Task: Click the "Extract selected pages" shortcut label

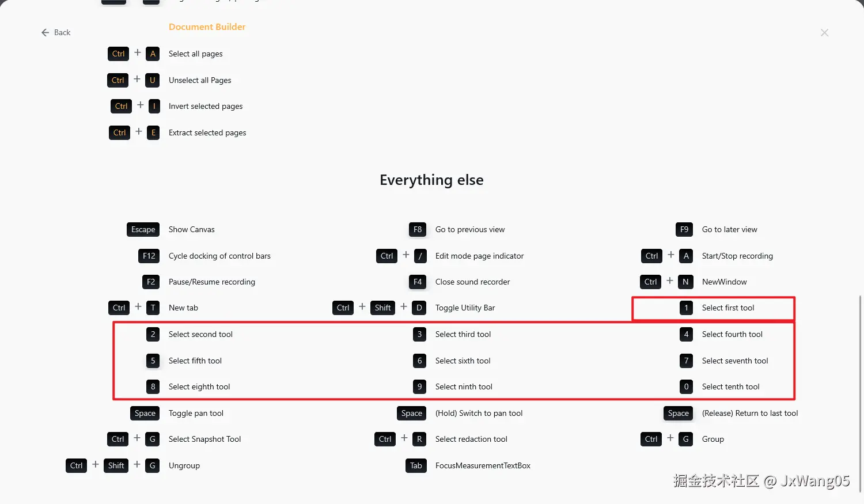Action: pos(207,132)
